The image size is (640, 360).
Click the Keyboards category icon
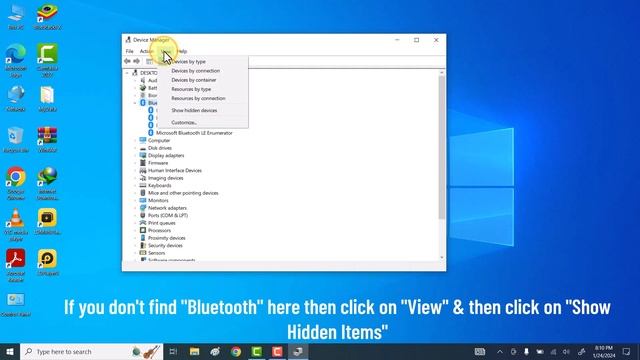coord(142,185)
